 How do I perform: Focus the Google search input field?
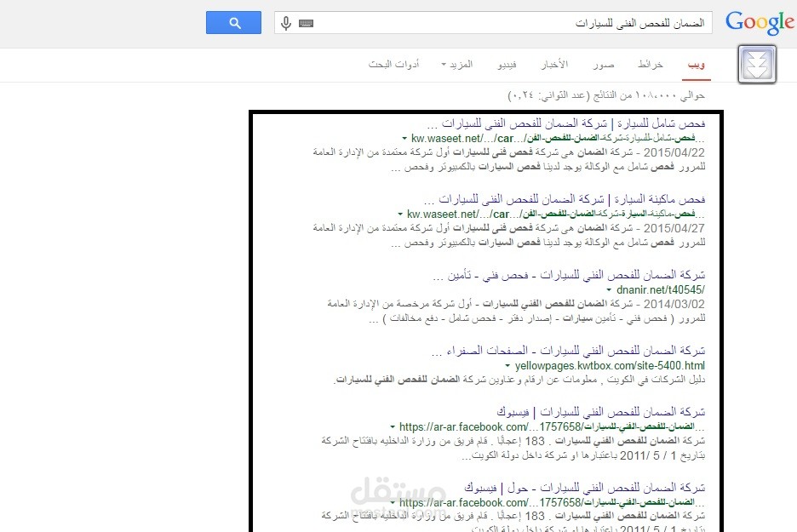click(493, 23)
